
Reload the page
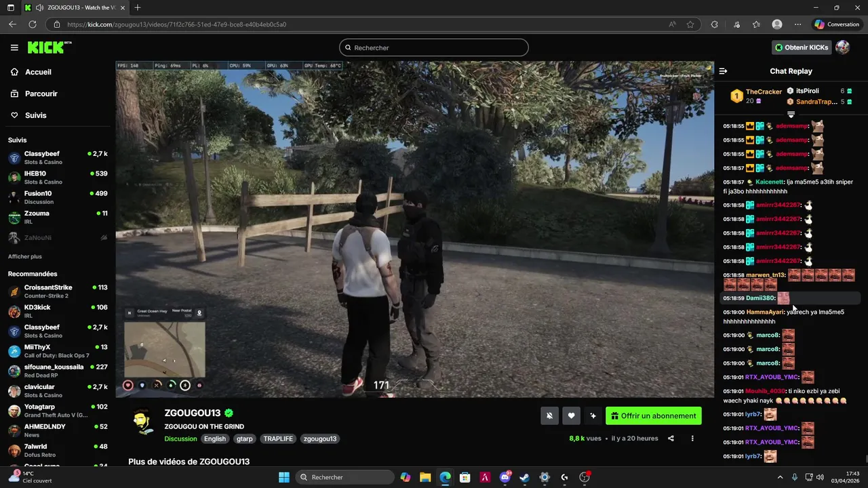click(32, 24)
